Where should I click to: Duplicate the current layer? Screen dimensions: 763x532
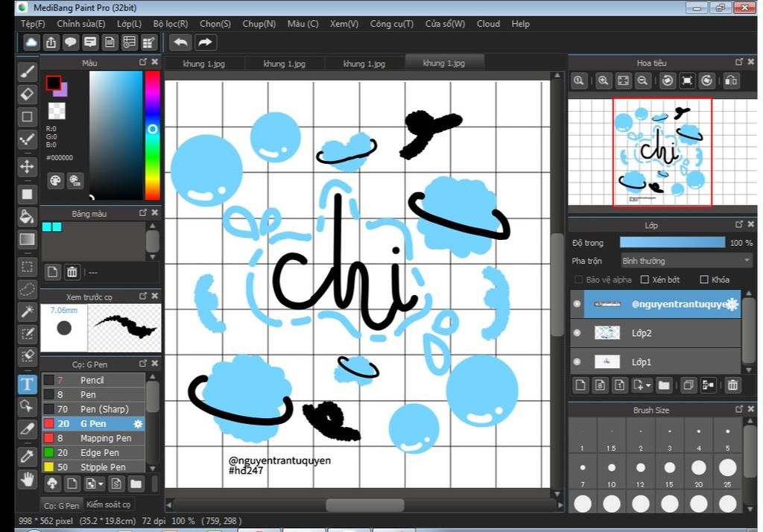click(x=688, y=385)
